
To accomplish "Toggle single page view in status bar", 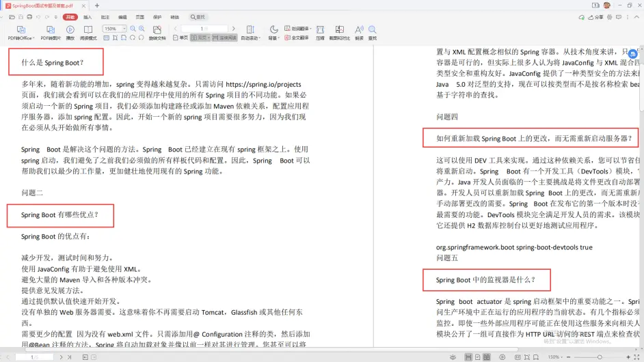I will pyautogui.click(x=478, y=357).
